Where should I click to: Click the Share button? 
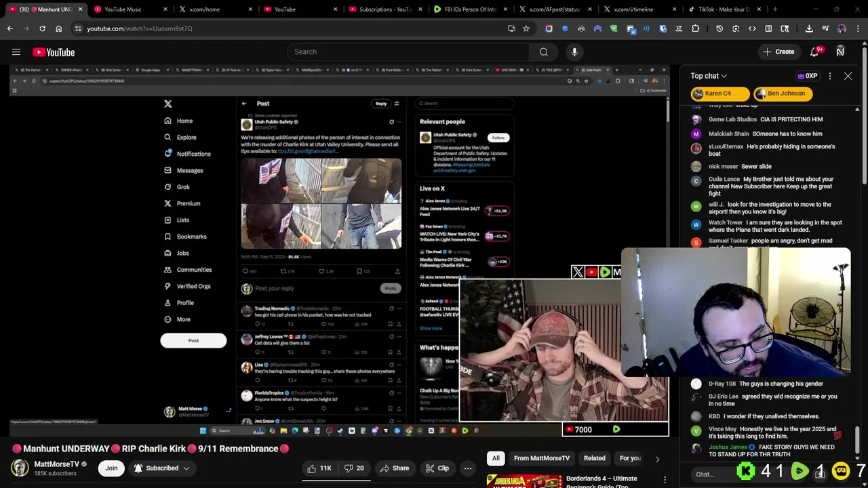coord(395,468)
